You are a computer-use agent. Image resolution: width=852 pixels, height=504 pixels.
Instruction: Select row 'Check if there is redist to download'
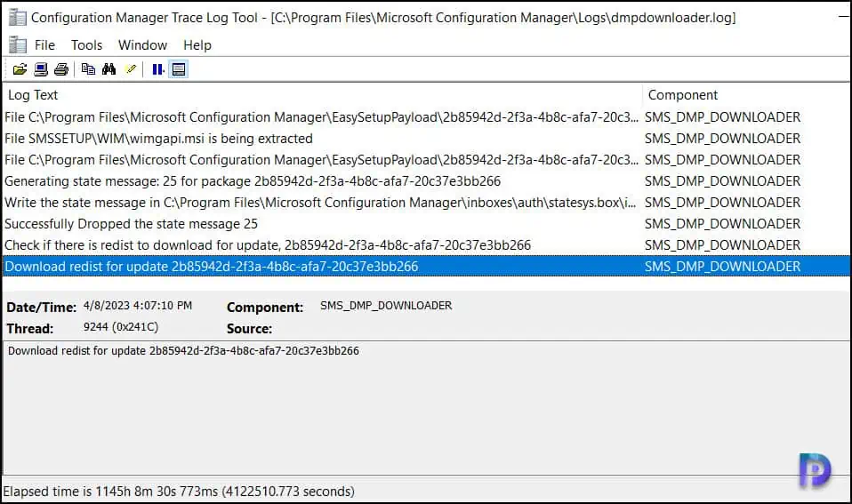coord(427,245)
